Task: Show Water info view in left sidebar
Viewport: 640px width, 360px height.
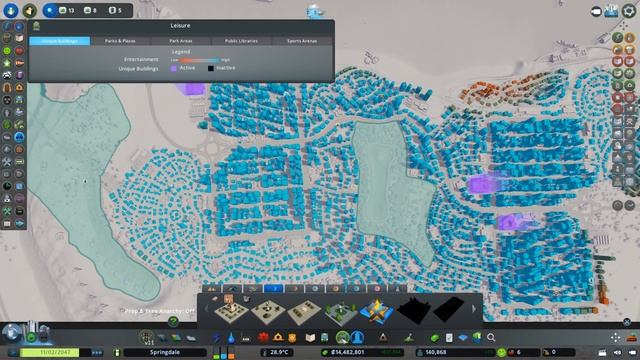Action: tap(19, 27)
